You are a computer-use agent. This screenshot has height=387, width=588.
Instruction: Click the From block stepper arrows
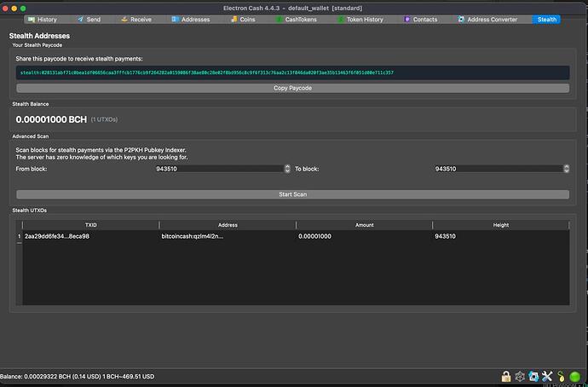click(287, 169)
